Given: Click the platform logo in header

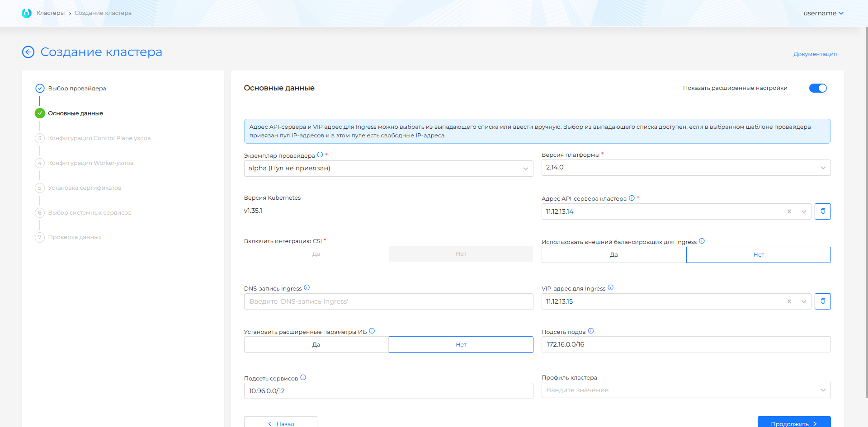Looking at the screenshot, I should 27,13.
